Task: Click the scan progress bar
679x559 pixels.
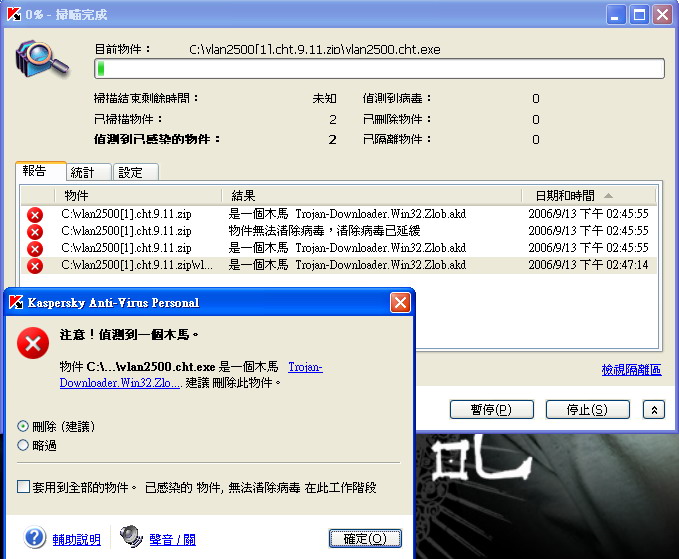Action: click(x=379, y=69)
